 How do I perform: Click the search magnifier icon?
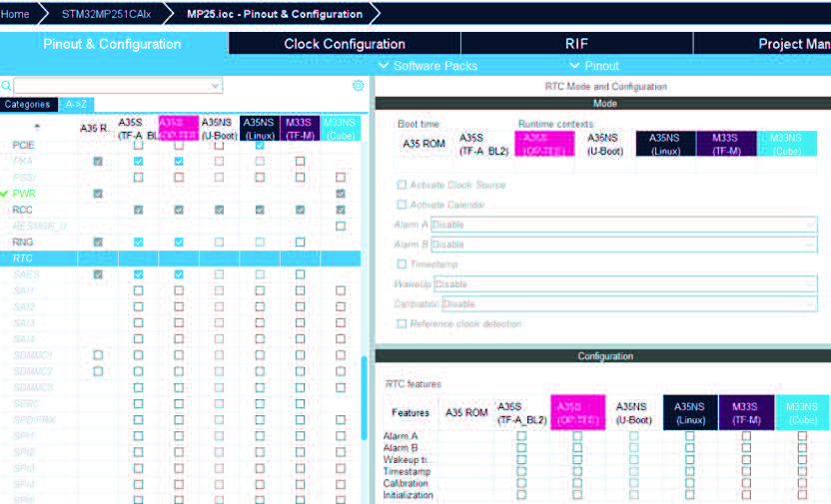pos(6,86)
